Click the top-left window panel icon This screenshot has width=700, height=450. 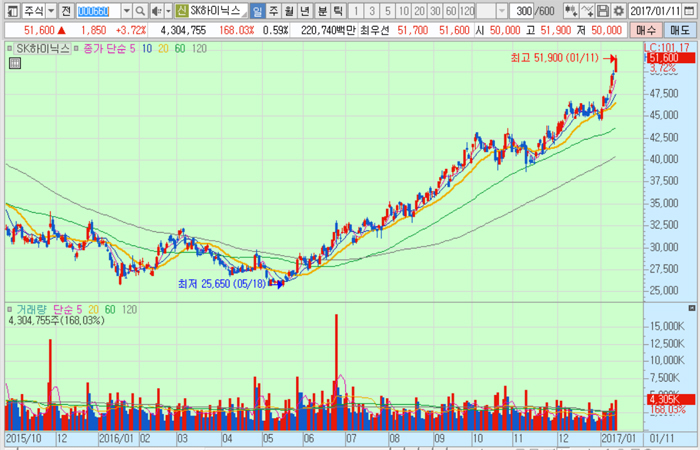click(x=10, y=10)
